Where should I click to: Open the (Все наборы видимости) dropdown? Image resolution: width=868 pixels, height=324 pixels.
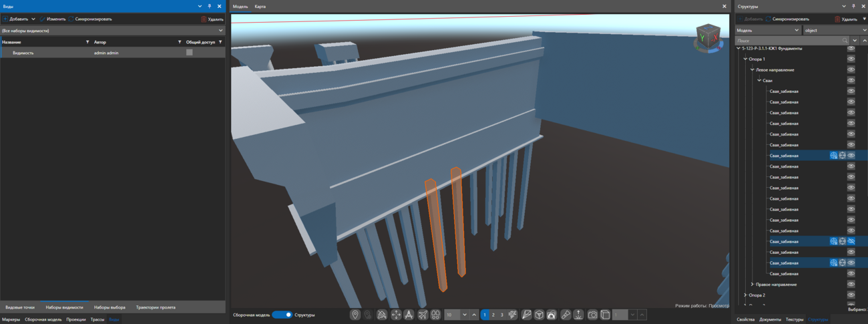click(112, 31)
